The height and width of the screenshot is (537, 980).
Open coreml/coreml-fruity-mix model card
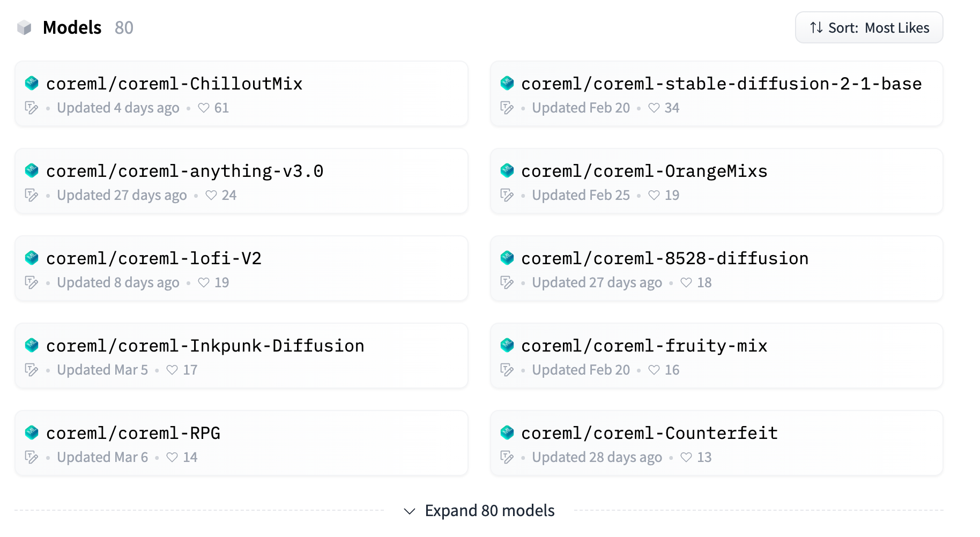click(644, 346)
